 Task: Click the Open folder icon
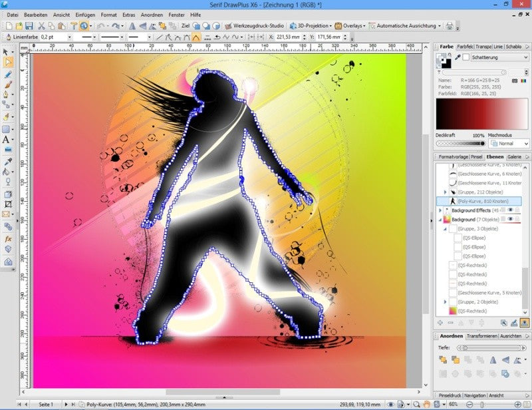[19, 26]
